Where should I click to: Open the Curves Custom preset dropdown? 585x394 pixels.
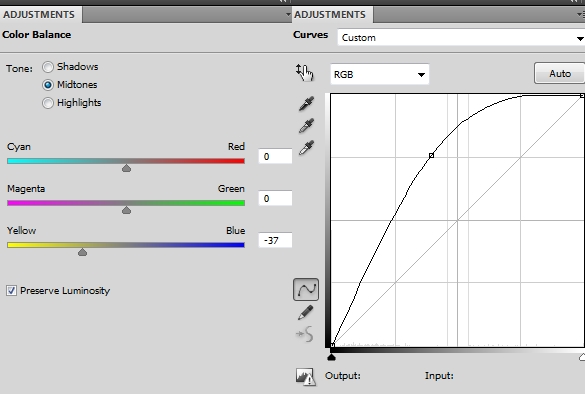[461, 38]
